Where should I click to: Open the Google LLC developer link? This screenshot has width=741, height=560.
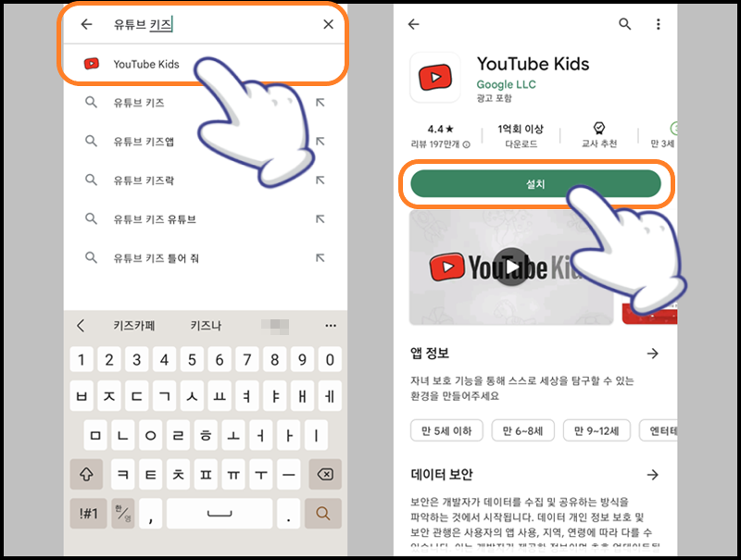506,84
